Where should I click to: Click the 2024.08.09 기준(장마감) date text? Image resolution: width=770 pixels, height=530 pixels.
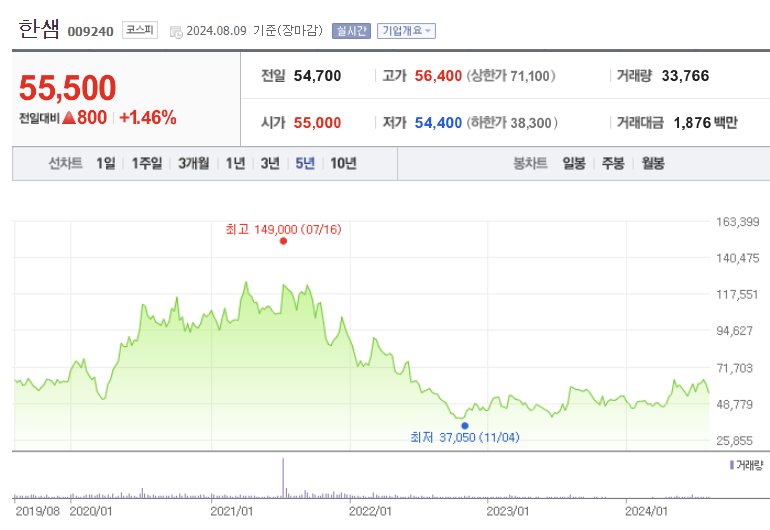254,31
